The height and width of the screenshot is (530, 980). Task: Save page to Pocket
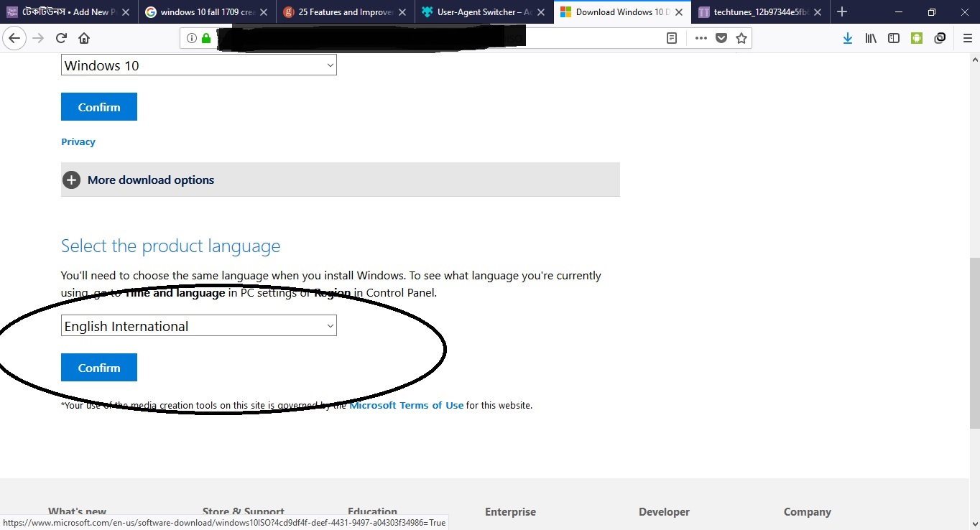721,38
